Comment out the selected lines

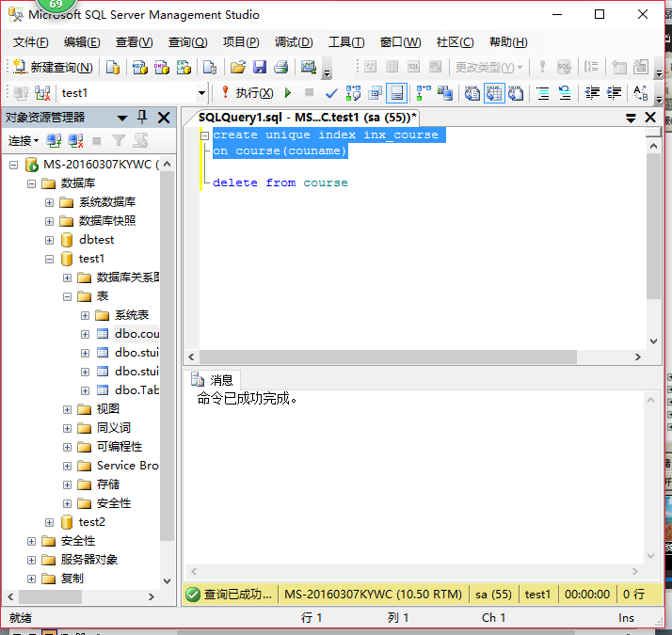[x=543, y=92]
